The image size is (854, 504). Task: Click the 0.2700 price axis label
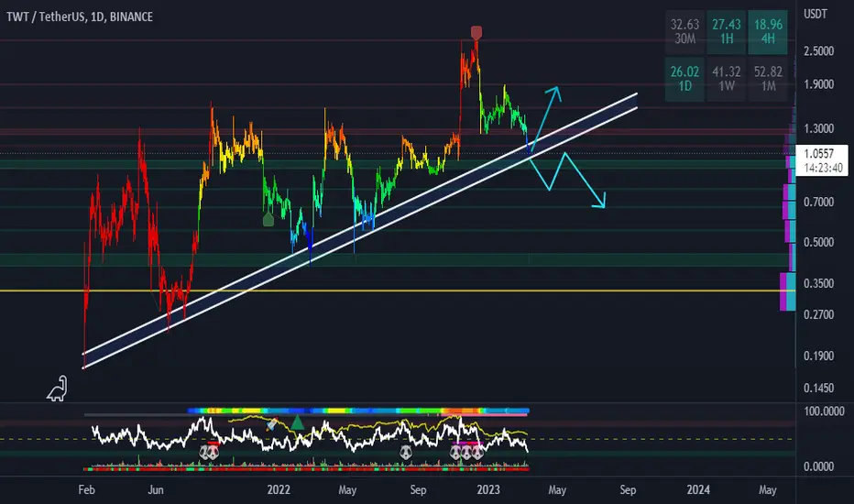818,314
